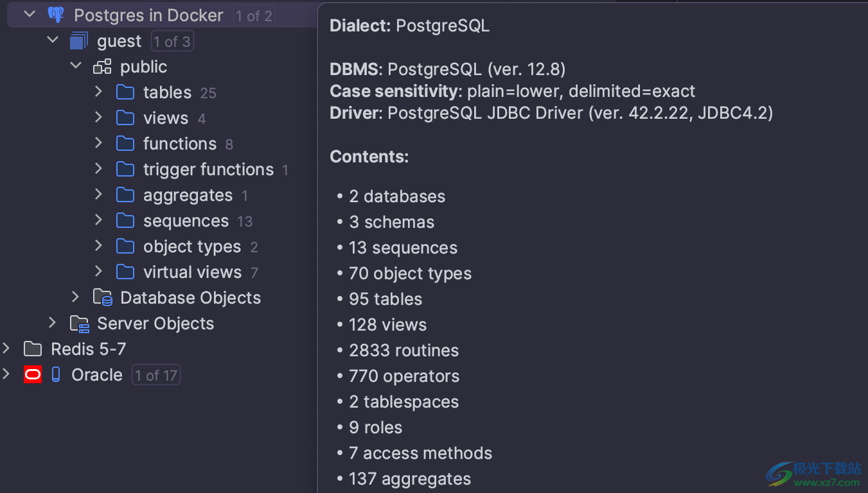Select the sequences label
868x493 pixels.
point(186,221)
